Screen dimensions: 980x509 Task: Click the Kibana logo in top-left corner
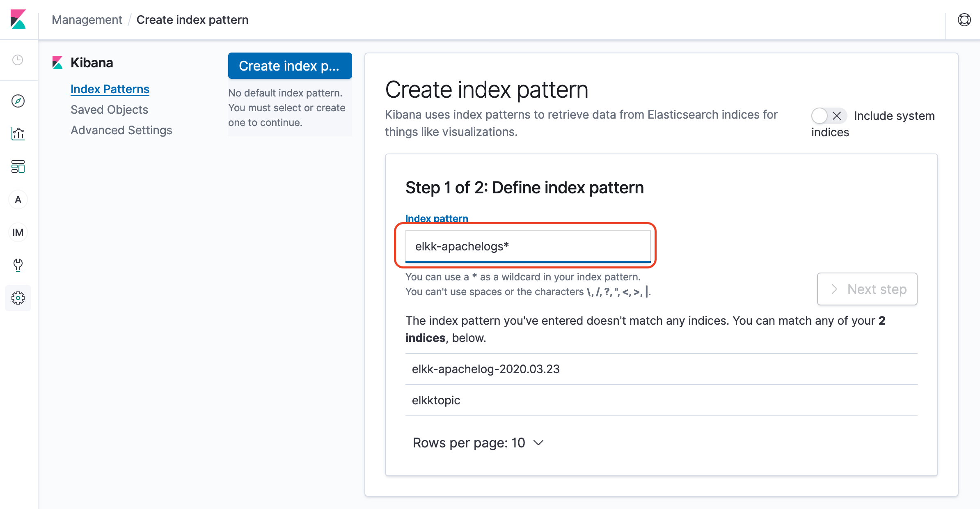point(18,19)
